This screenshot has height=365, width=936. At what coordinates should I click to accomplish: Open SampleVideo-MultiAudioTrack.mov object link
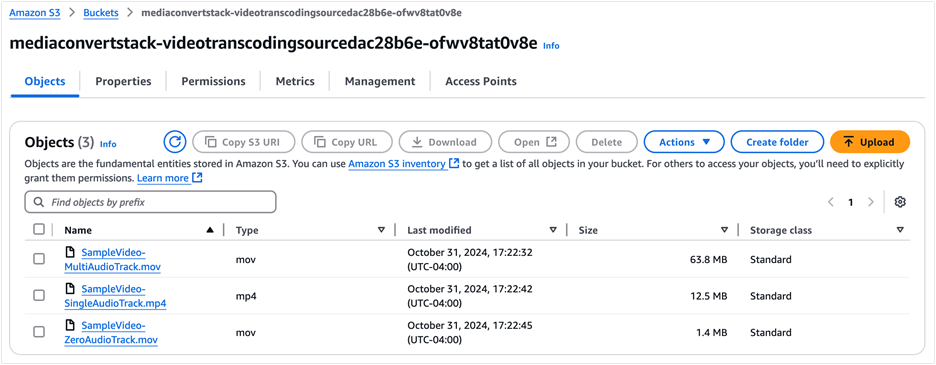(113, 259)
